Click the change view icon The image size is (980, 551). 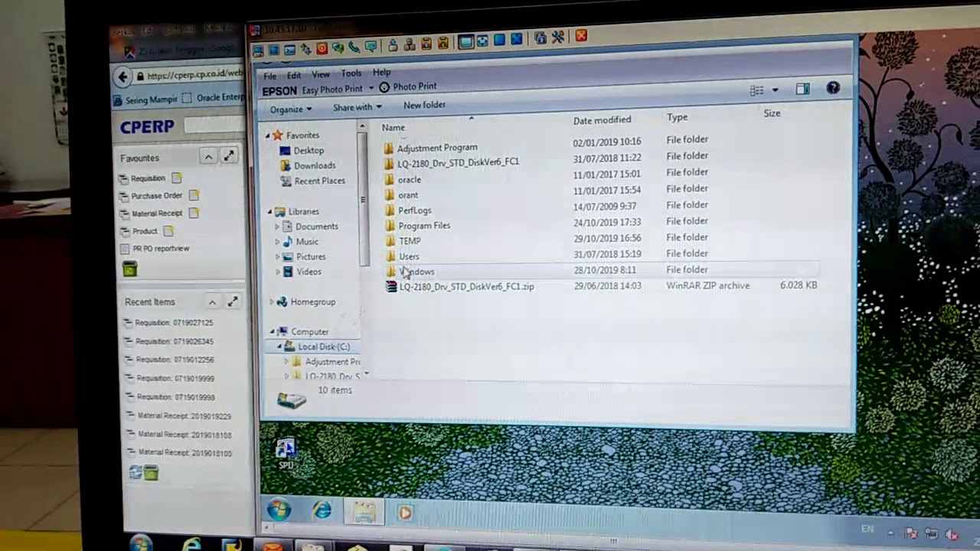(x=756, y=90)
